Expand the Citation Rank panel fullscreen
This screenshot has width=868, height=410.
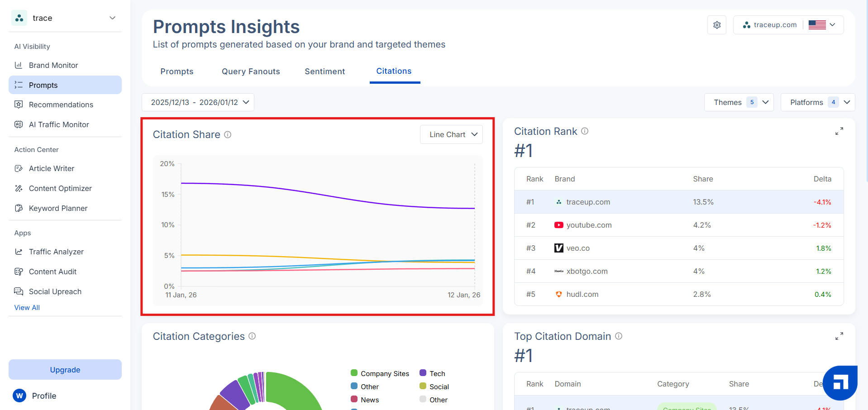point(839,131)
